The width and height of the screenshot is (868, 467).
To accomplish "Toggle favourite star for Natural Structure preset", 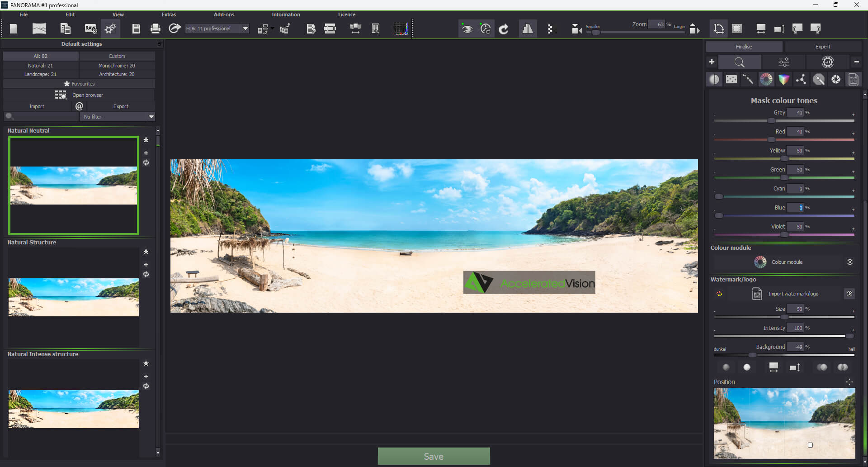I will pos(146,252).
